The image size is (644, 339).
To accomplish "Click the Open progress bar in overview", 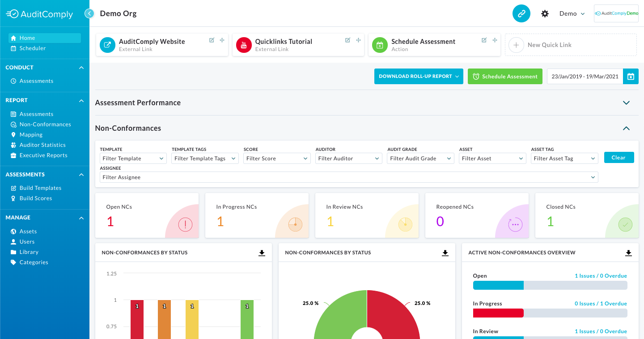I will (550, 286).
